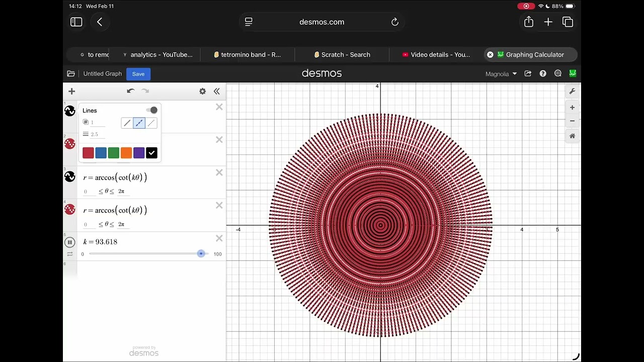Switch to analytics - YouTube tab
The width and height of the screenshot is (644, 362).
coord(158,55)
